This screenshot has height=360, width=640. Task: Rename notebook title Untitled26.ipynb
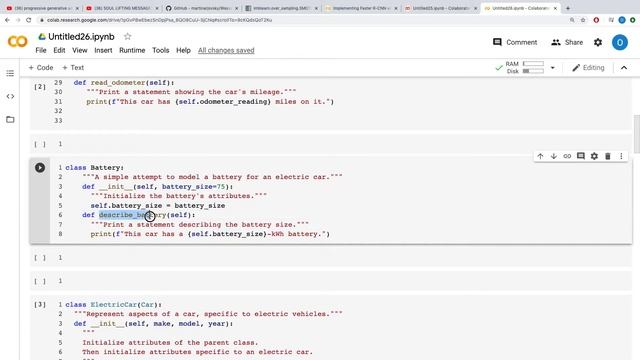[x=81, y=36]
